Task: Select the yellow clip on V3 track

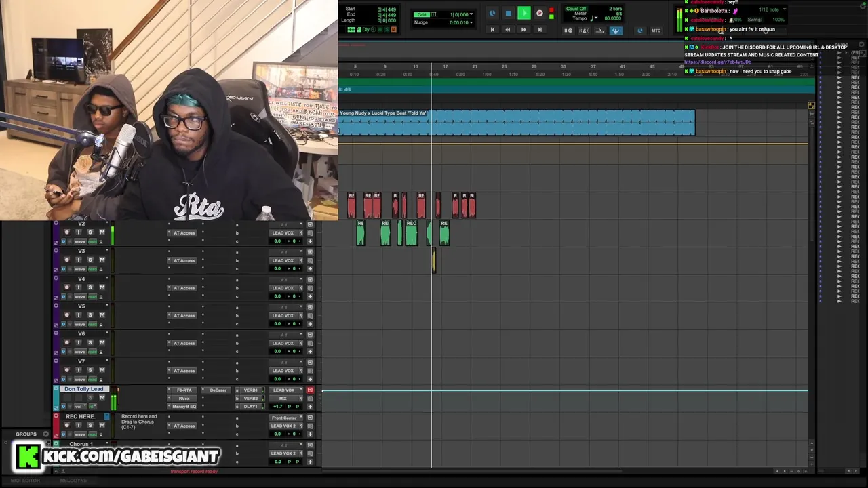Action: pos(434,261)
